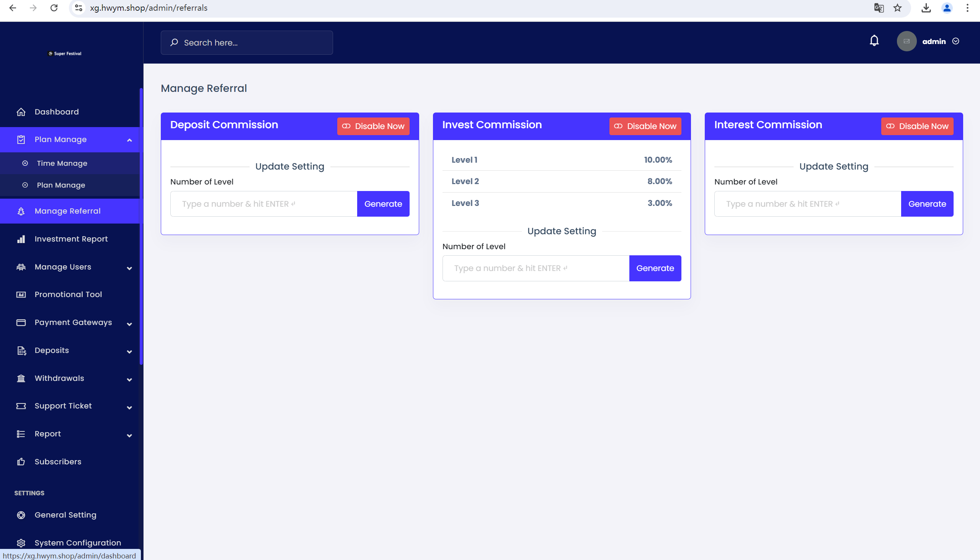This screenshot has height=560, width=980.
Task: Disable the Deposit Commission now
Action: pyautogui.click(x=373, y=126)
